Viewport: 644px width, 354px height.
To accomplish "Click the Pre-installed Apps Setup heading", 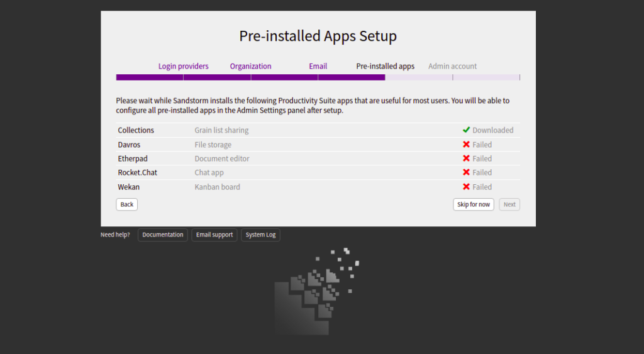I will tap(318, 36).
